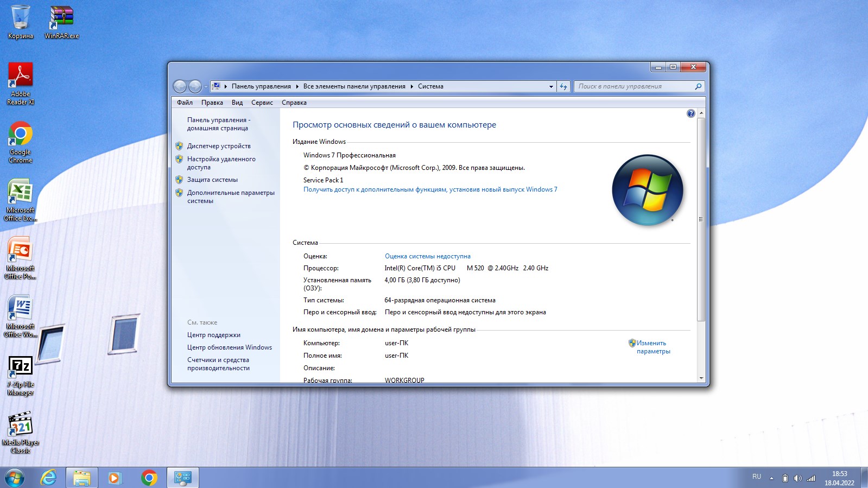Click Изменить параметры link
Screen dimensions: 868x488
click(x=653, y=347)
